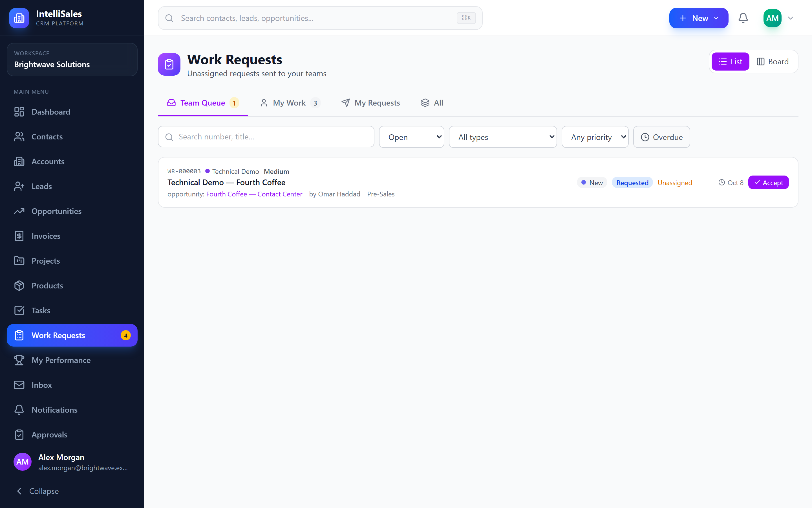Viewport: 812px width, 508px height.
Task: Go to Invoices
Action: (x=72, y=236)
